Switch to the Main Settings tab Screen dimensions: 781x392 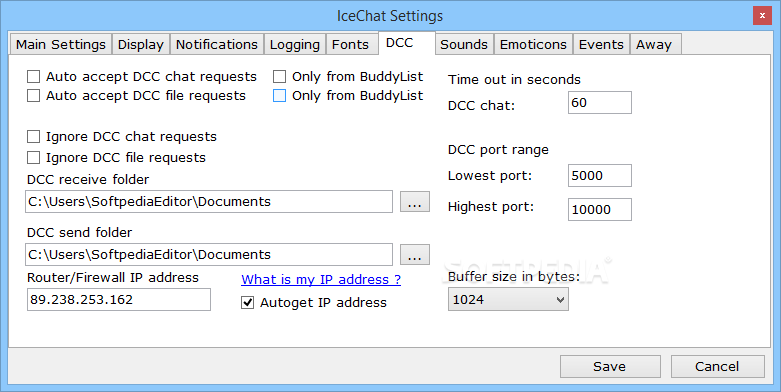(x=61, y=44)
